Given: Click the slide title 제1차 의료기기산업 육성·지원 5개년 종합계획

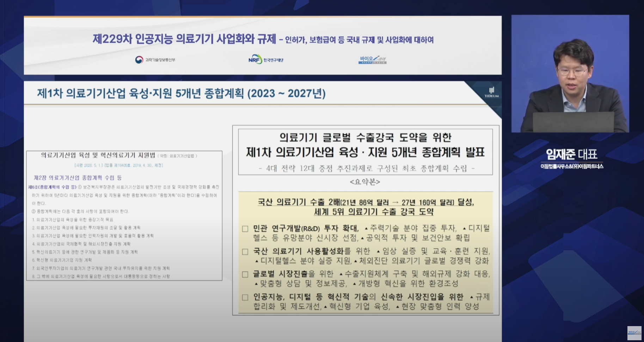Looking at the screenshot, I should coord(181,94).
